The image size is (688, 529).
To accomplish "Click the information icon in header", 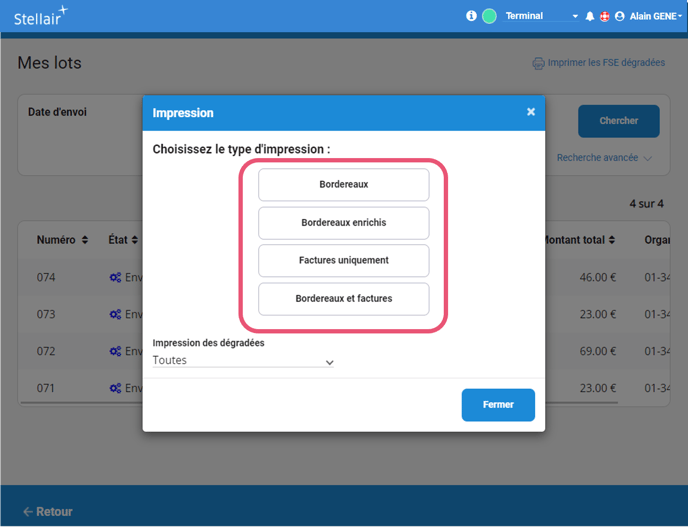I will [x=471, y=16].
